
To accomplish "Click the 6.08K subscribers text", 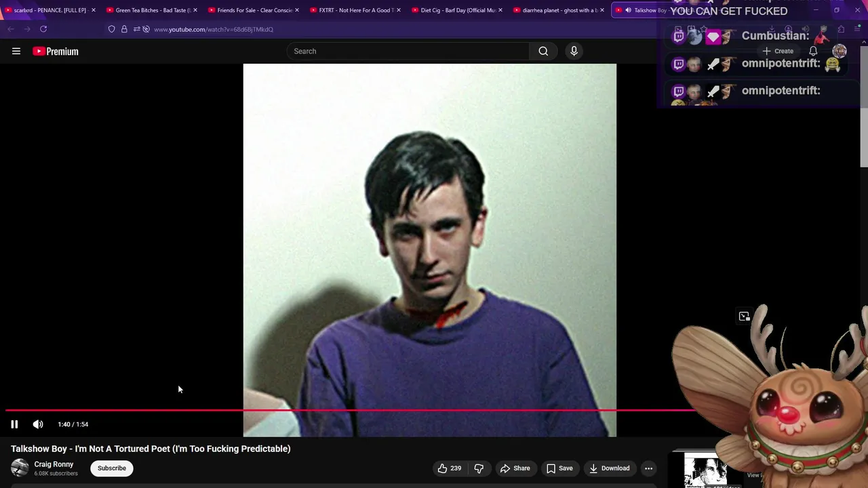I will 56,474.
